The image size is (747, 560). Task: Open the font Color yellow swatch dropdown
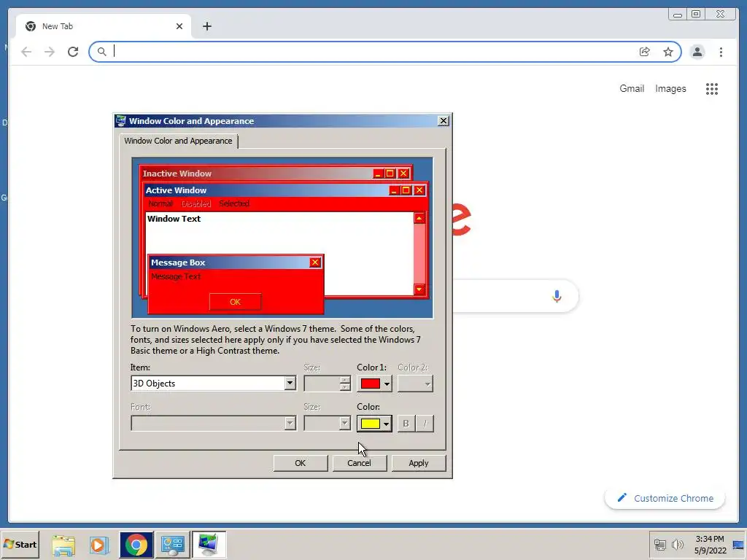(374, 424)
